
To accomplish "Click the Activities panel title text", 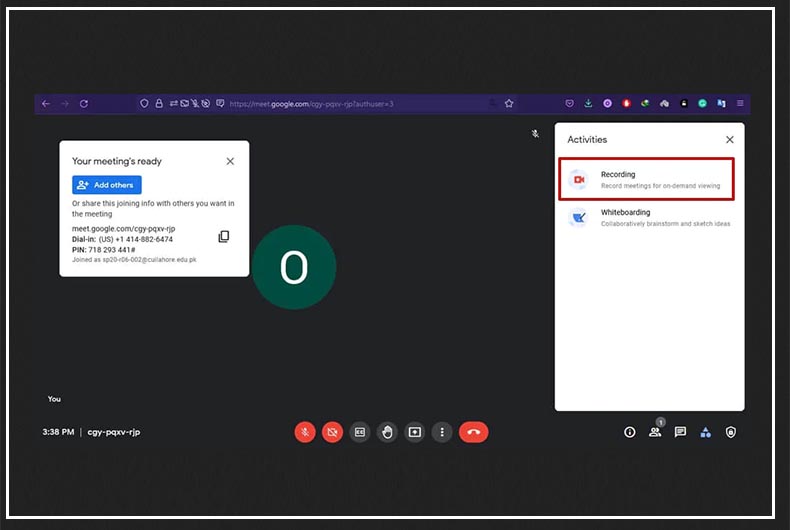I will pos(587,140).
